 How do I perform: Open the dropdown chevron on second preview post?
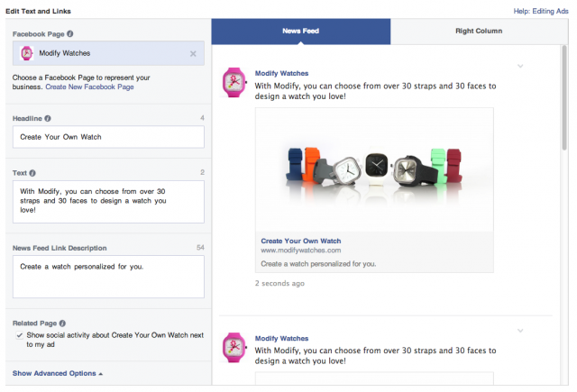520,331
